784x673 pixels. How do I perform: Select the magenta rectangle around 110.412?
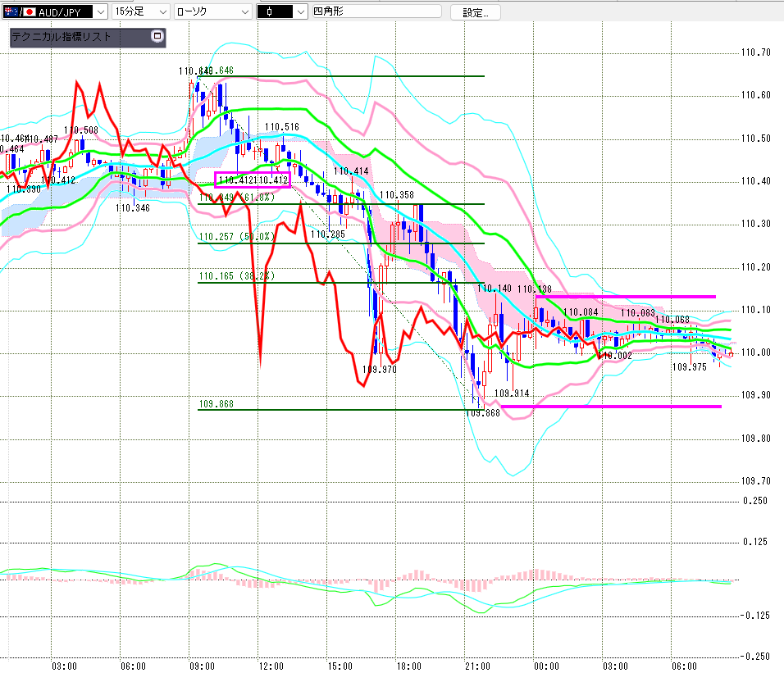[253, 180]
